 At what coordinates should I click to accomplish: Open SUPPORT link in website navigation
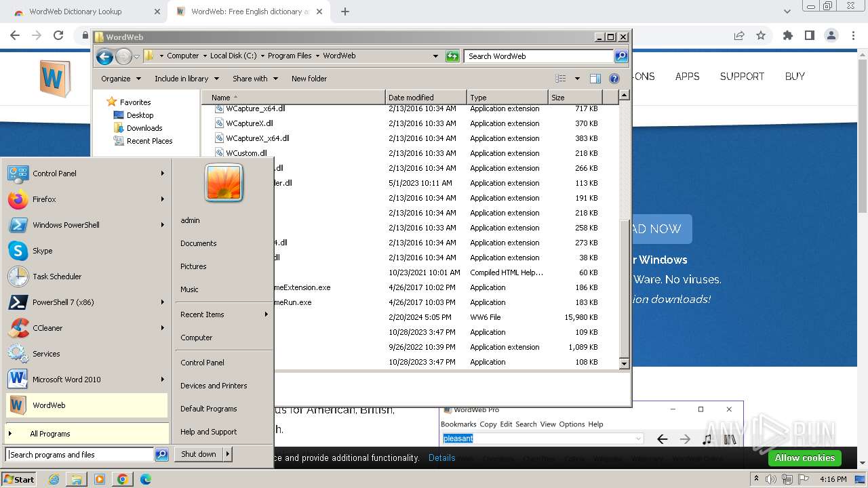click(742, 77)
